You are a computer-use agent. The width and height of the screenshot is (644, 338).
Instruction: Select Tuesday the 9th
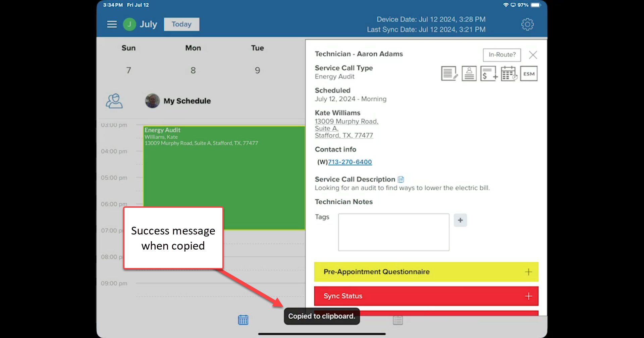258,70
